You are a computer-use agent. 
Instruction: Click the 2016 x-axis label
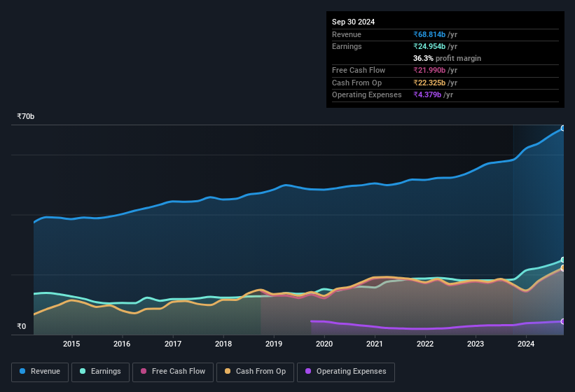tap(122, 344)
